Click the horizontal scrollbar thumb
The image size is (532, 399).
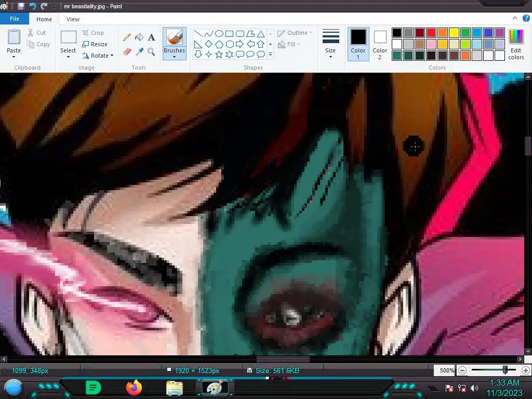coord(283,358)
